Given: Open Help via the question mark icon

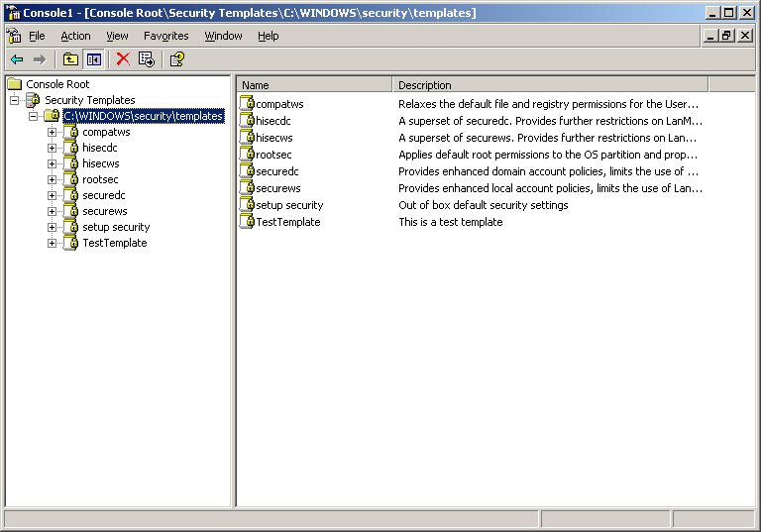Looking at the screenshot, I should coord(176,59).
